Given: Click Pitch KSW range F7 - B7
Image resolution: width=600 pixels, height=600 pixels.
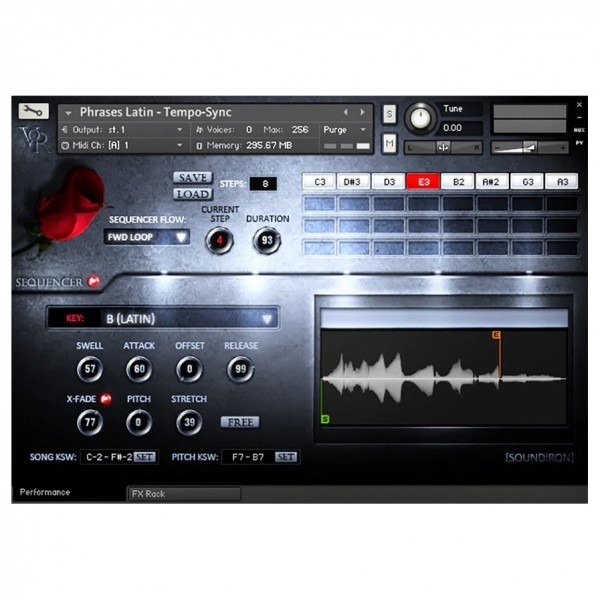Looking at the screenshot, I should click(x=248, y=457).
